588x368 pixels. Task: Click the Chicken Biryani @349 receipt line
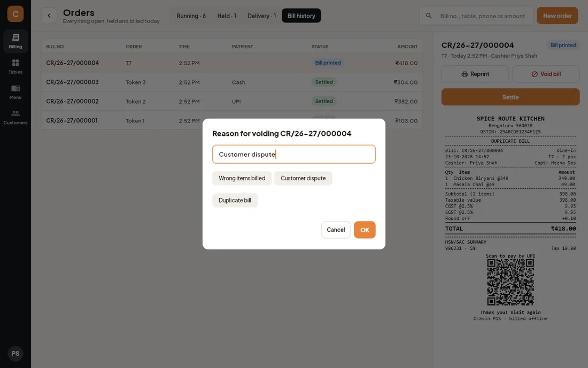click(x=510, y=178)
